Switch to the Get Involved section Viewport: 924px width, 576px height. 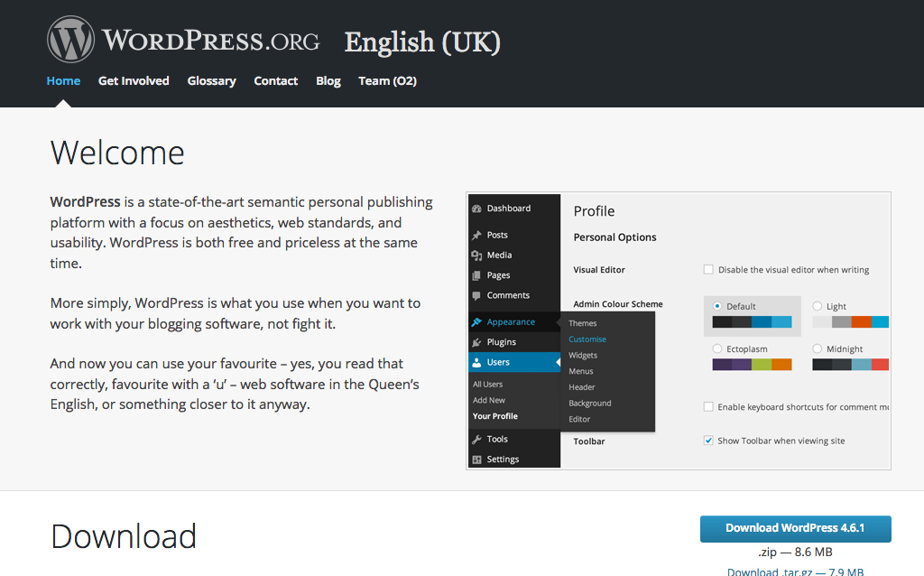(x=134, y=80)
